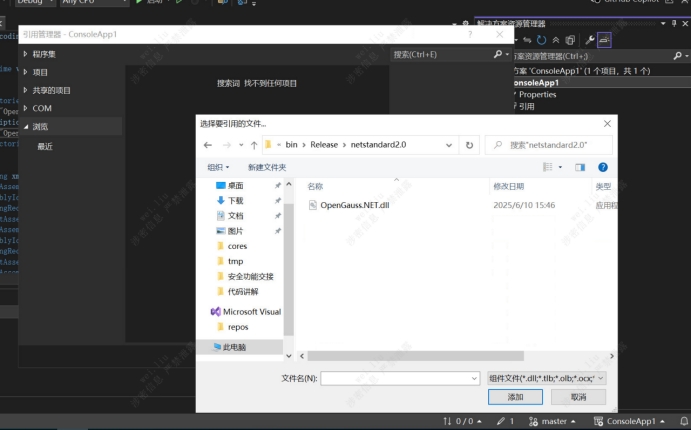Screen dimensions: 692x430
Task: Click 新建文件夹 button
Action: click(x=267, y=167)
